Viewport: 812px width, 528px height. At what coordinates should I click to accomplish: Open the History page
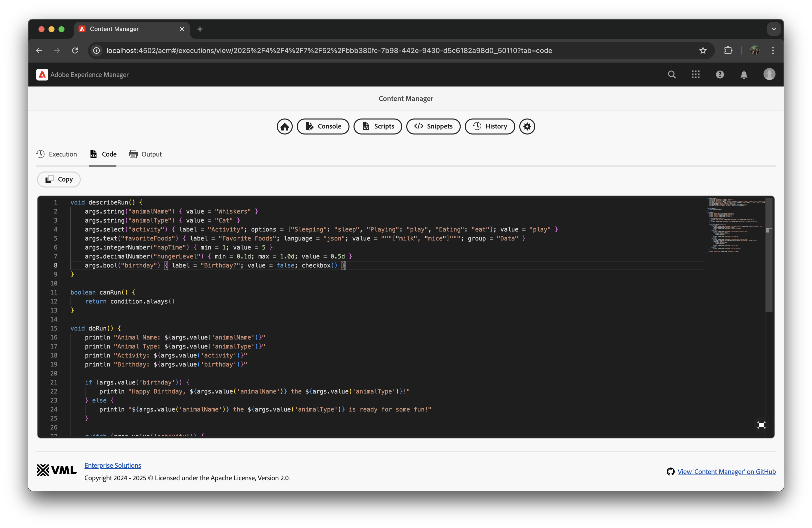[x=490, y=126]
